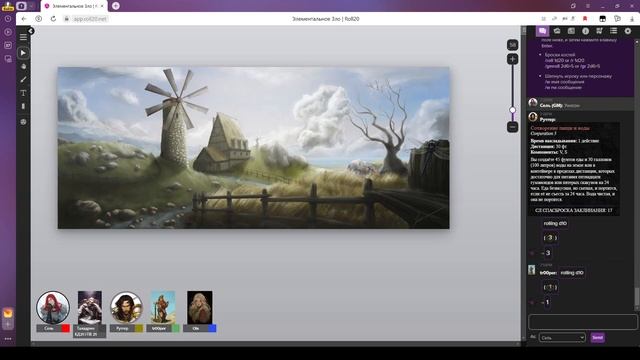Open the Roll20 toolbar hamburger menu
The image size is (640, 360).
pyautogui.click(x=23, y=37)
